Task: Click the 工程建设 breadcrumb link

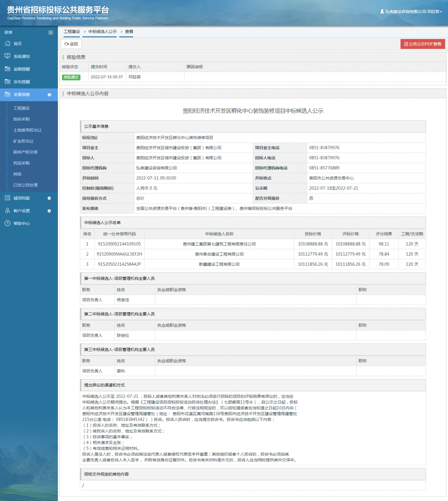Action: (72, 32)
